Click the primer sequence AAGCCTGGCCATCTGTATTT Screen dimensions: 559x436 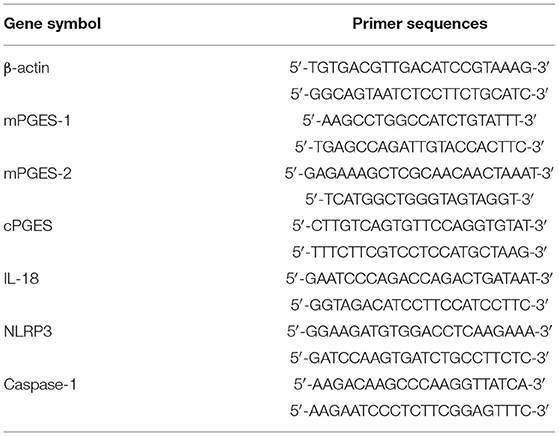[x=419, y=120]
